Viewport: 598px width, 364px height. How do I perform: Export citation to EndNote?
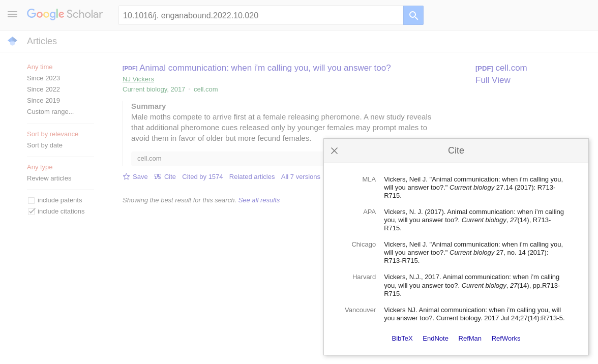tap(435, 338)
